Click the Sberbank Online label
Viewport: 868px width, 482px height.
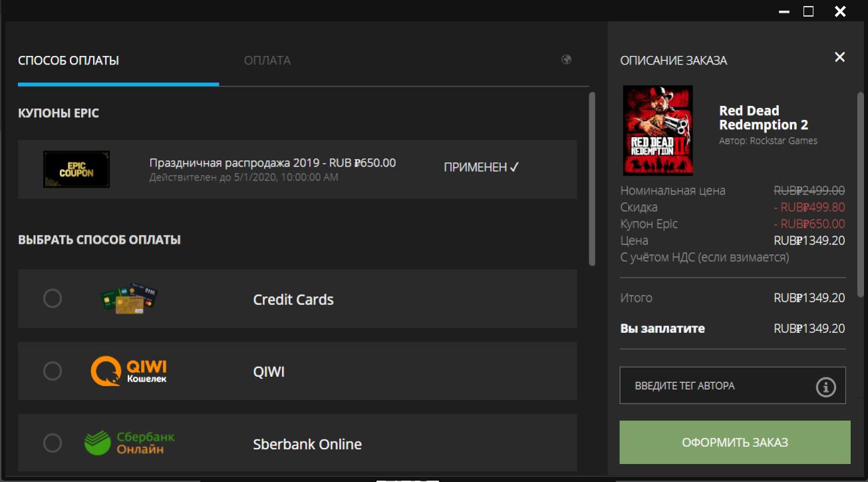tap(307, 444)
